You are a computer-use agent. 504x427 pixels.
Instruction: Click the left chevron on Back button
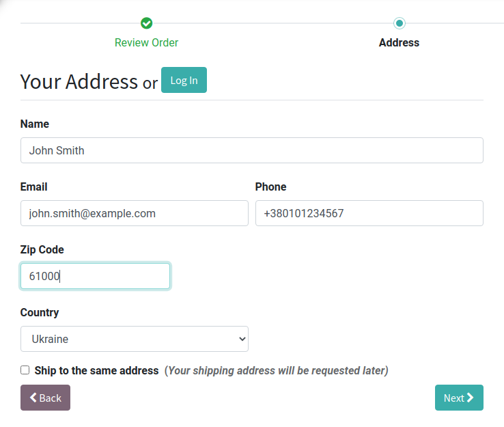click(33, 398)
